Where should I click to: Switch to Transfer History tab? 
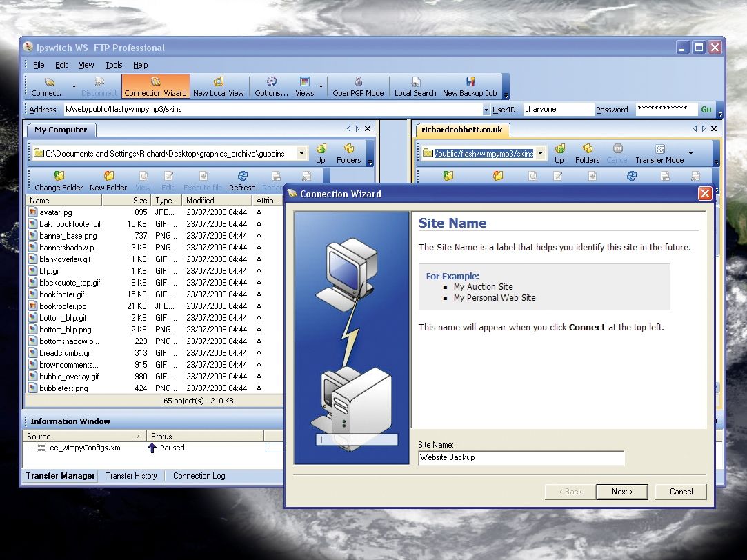coord(131,476)
